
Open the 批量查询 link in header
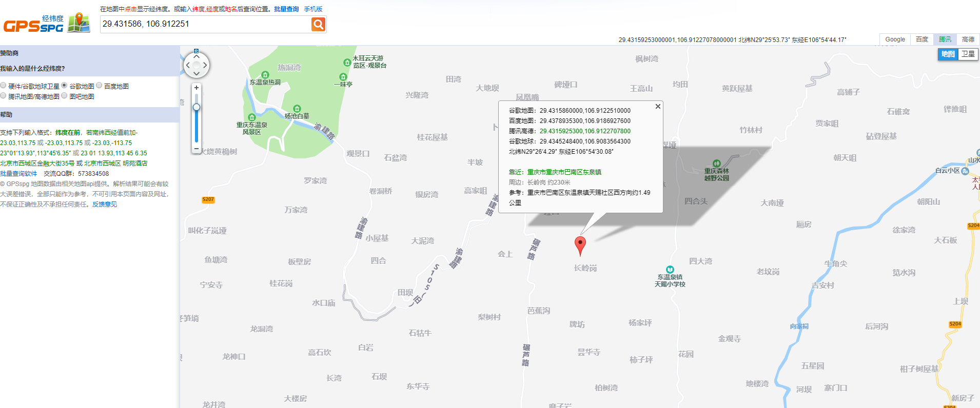(x=286, y=9)
